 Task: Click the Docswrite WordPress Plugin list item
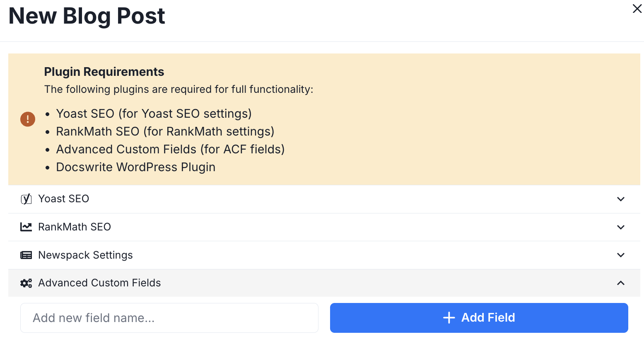click(x=135, y=167)
